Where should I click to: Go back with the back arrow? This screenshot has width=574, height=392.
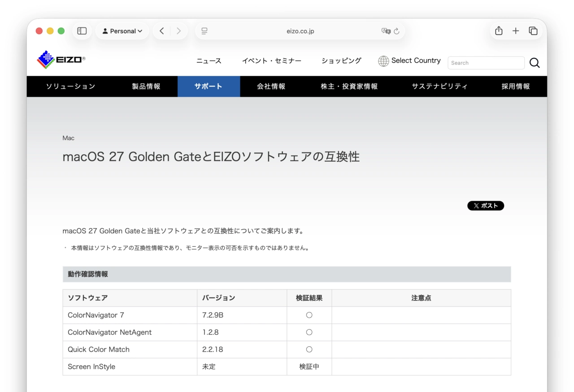click(x=162, y=31)
